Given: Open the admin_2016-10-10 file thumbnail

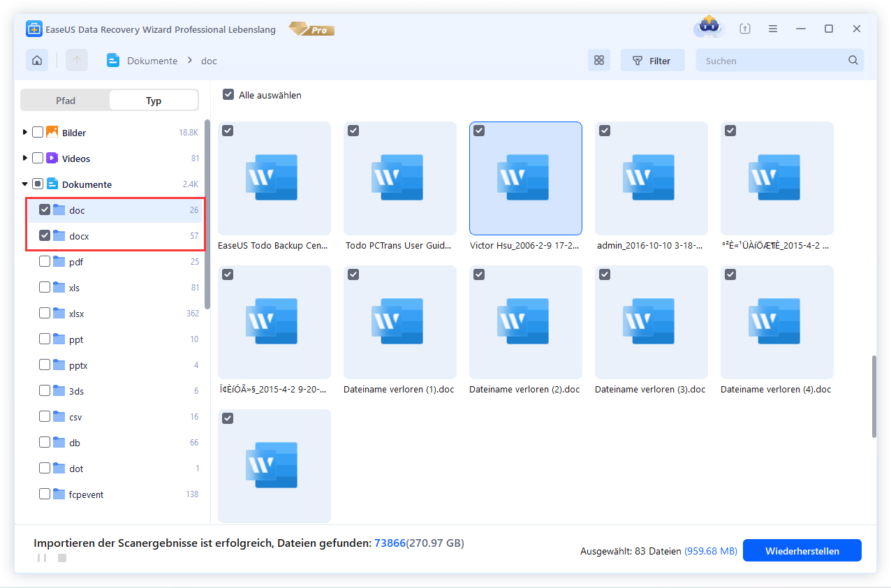Looking at the screenshot, I should (x=651, y=178).
